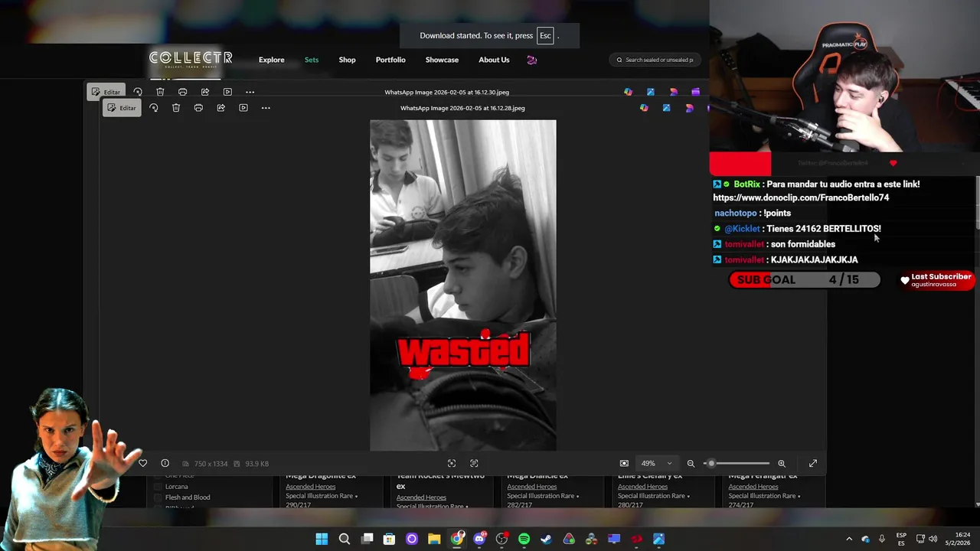The width and height of the screenshot is (980, 551).
Task: Open Portfolio in Collectr navigation
Action: [390, 60]
